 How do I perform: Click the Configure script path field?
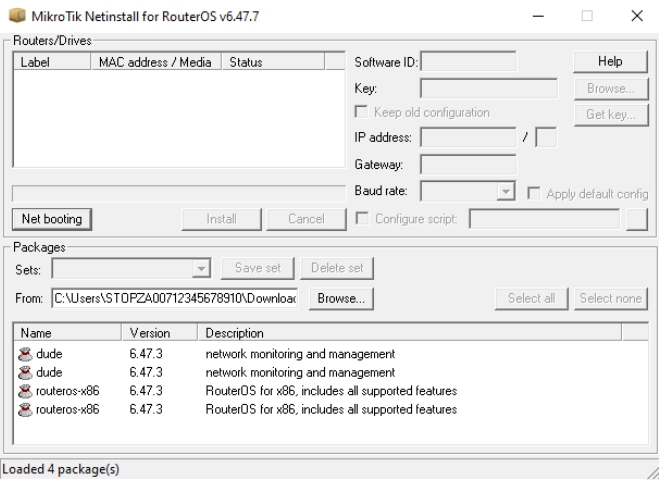[544, 219]
